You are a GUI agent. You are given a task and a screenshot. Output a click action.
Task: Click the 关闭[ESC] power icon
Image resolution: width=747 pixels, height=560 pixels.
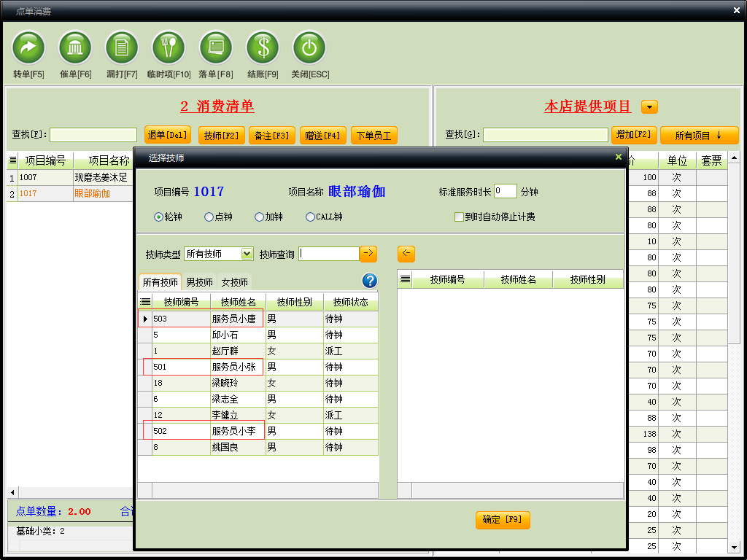click(309, 47)
